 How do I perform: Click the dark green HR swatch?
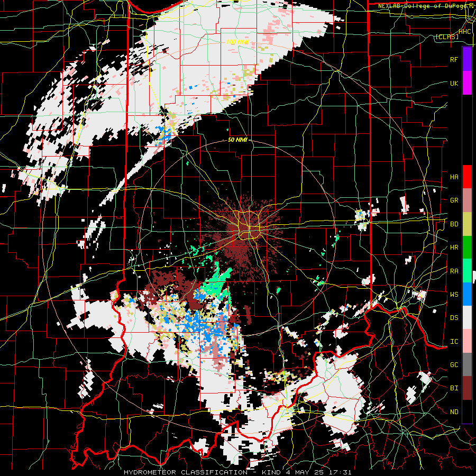click(x=467, y=248)
